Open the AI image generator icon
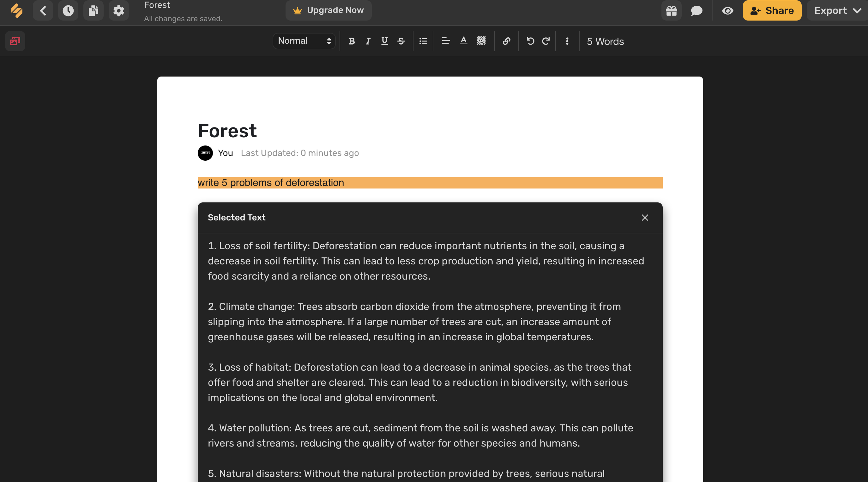The width and height of the screenshot is (868, 482). click(15, 41)
